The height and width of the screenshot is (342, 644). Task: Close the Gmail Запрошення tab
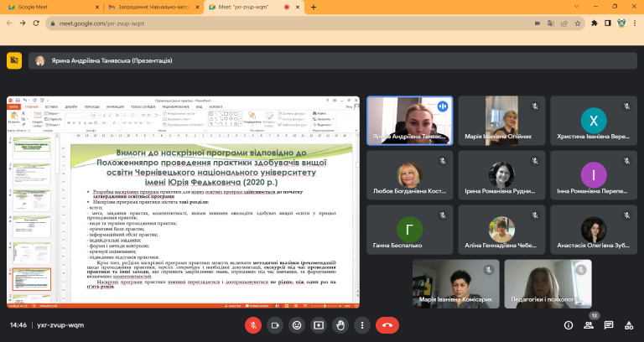coord(197,7)
